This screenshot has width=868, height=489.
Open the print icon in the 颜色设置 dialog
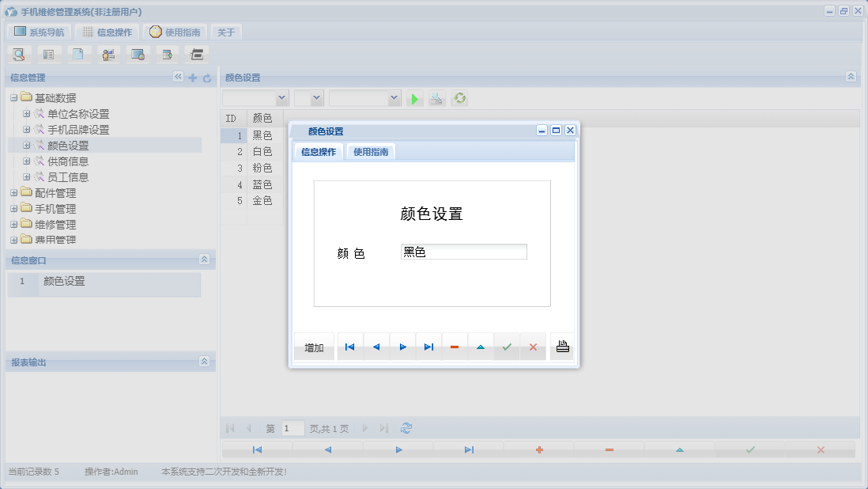(x=561, y=346)
